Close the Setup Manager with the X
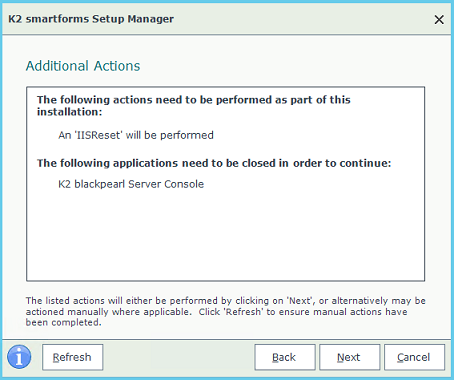 pyautogui.click(x=439, y=19)
